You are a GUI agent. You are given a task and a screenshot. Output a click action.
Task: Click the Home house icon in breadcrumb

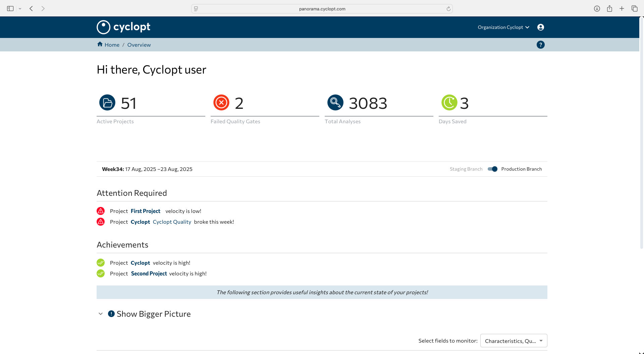click(100, 44)
